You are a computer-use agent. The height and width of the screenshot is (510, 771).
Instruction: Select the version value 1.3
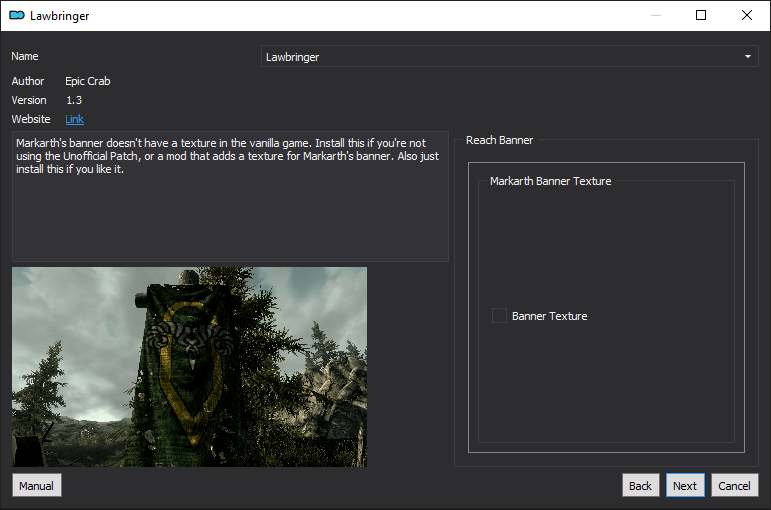click(74, 100)
